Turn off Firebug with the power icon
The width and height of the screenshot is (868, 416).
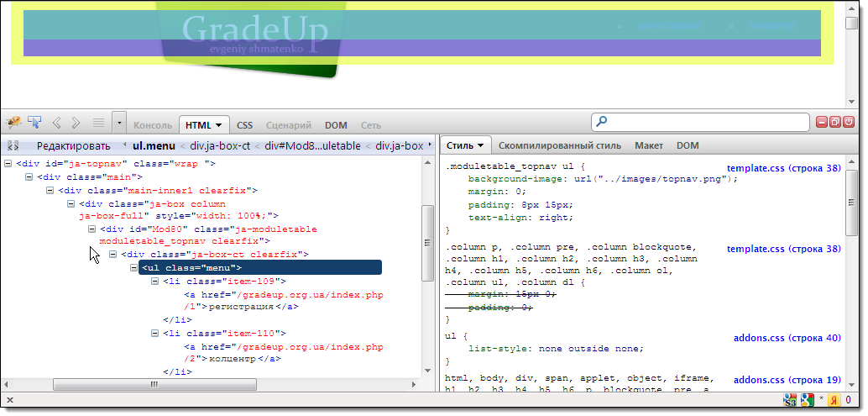[x=849, y=123]
